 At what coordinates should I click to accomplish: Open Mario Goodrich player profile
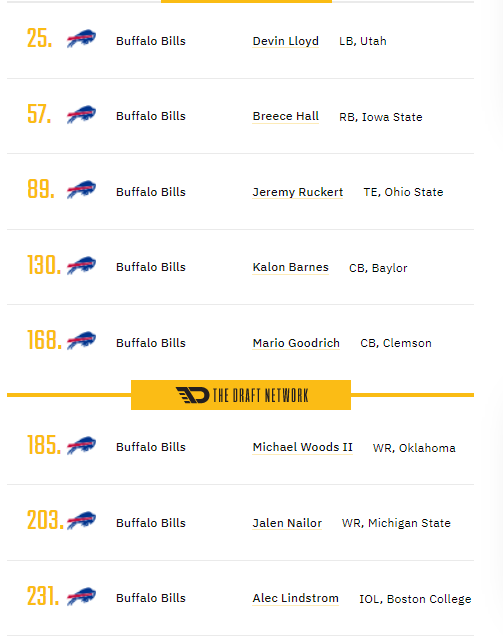pos(296,343)
